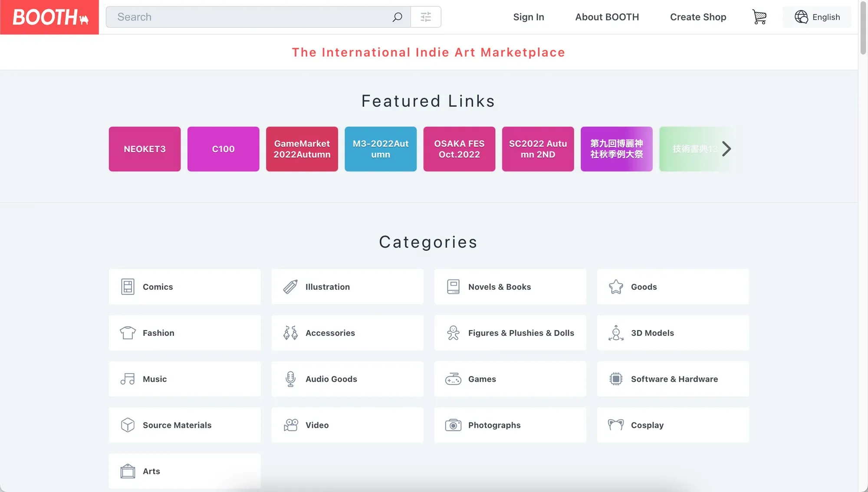Browse the Illustration category label
The width and height of the screenshot is (868, 492).
327,287
